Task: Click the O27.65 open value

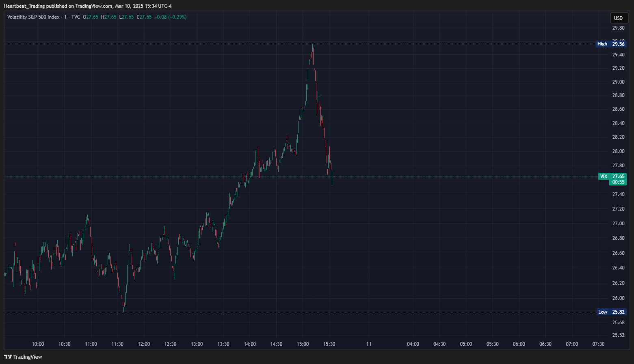Action: point(91,17)
